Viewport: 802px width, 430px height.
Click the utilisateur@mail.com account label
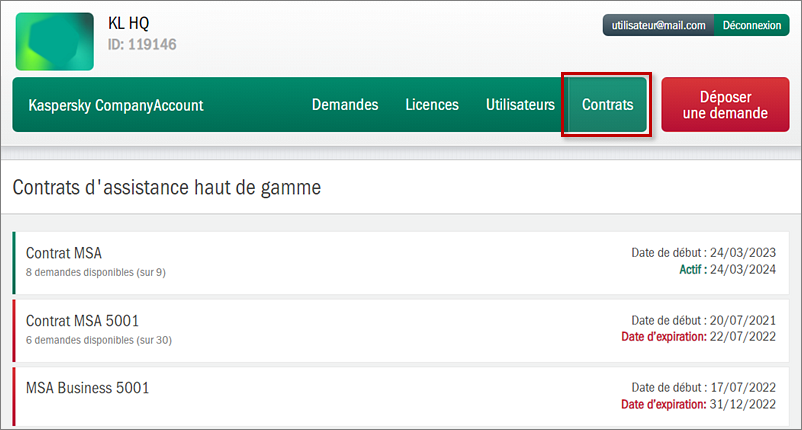658,25
